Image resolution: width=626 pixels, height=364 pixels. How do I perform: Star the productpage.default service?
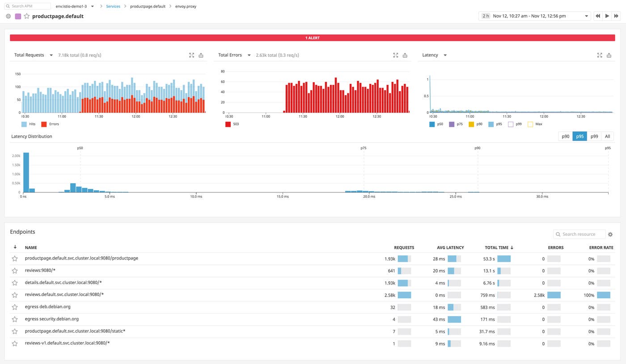(x=26, y=16)
